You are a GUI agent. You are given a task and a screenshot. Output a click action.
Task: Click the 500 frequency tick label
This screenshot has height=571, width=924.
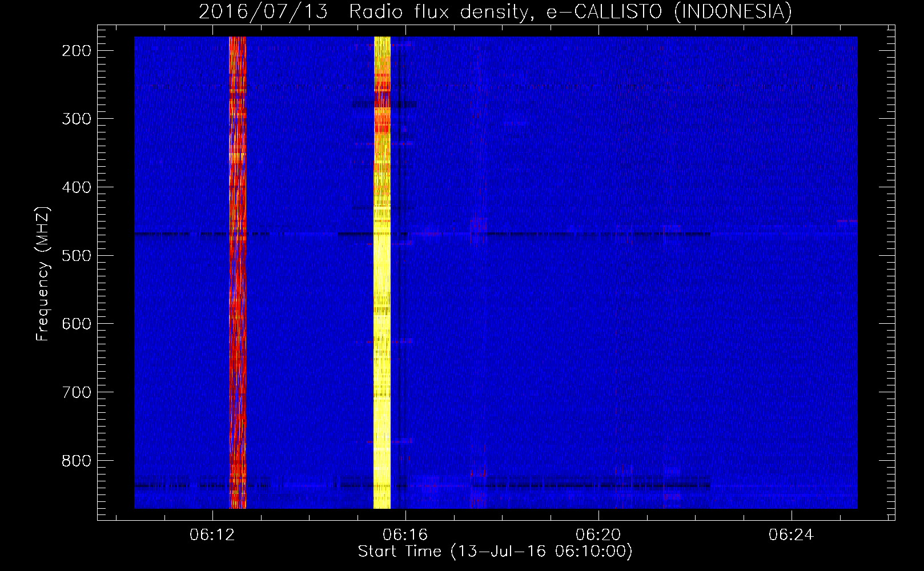77,255
